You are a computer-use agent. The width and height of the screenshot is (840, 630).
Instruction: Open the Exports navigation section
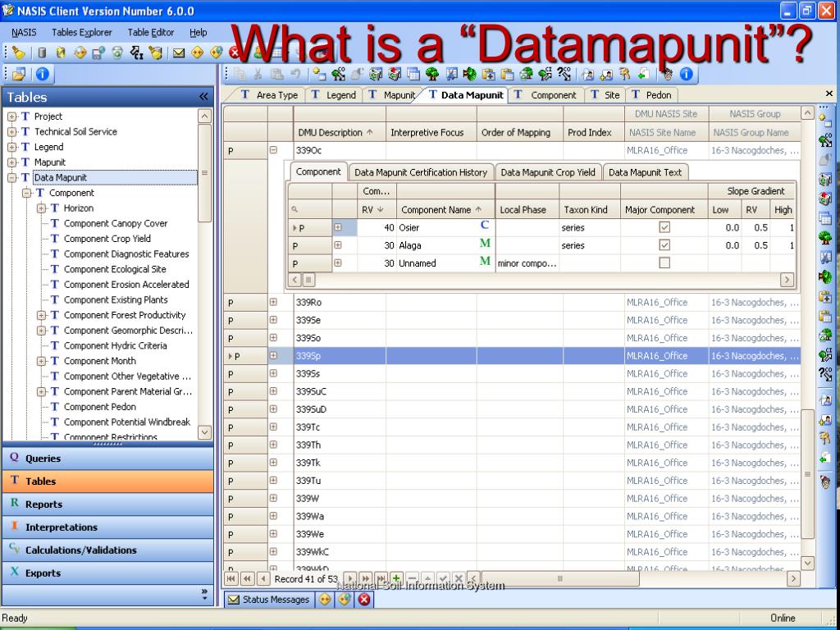click(107, 573)
